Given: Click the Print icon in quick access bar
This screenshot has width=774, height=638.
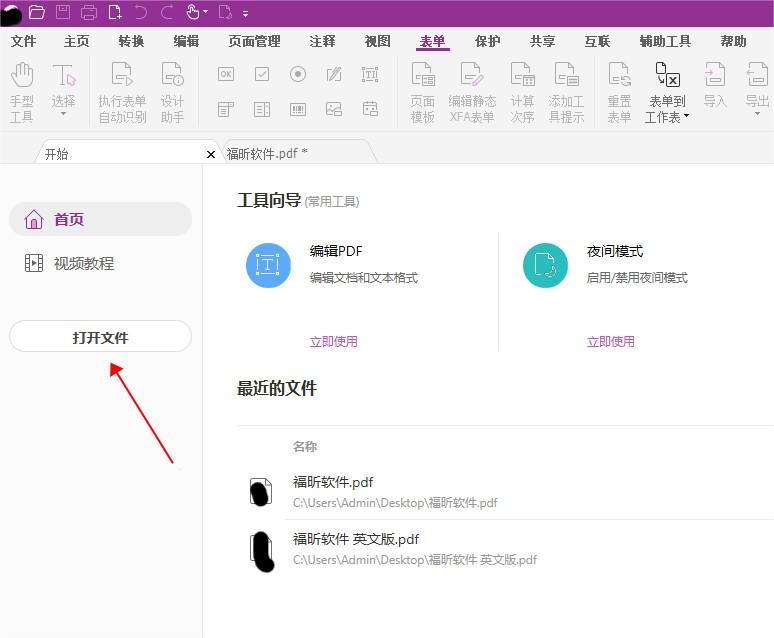Looking at the screenshot, I should pyautogui.click(x=89, y=12).
